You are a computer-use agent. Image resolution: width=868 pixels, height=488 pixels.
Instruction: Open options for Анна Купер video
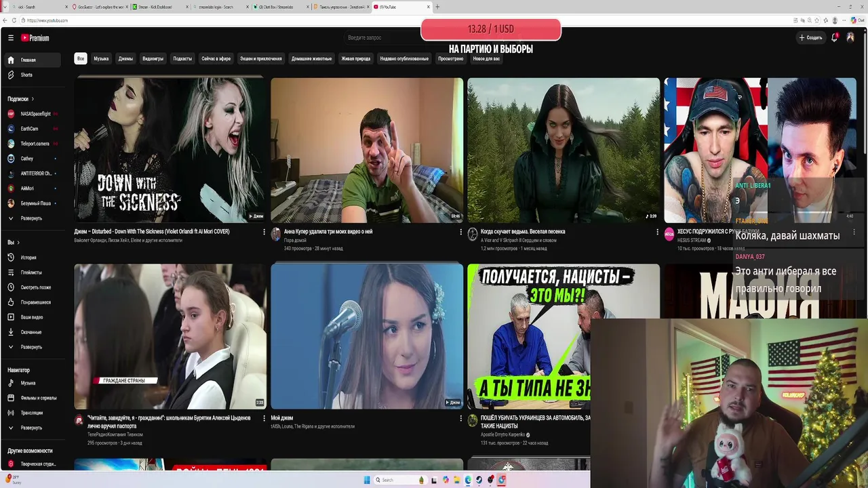coord(460,232)
